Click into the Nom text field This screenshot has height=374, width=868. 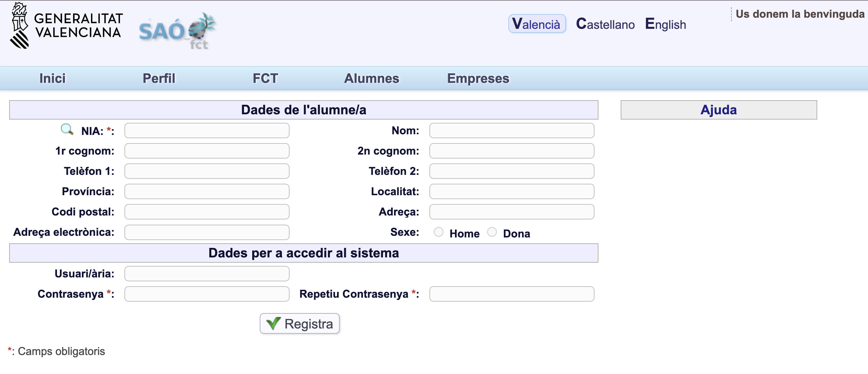[511, 131]
